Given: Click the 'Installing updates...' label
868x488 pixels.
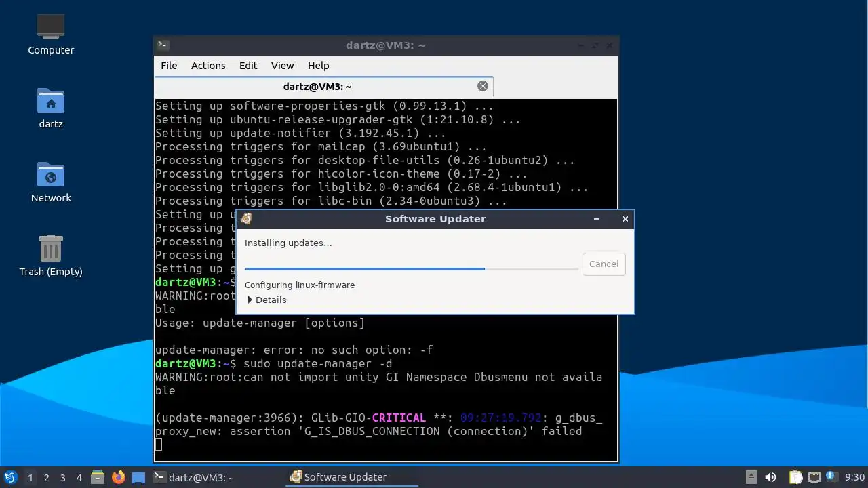Looking at the screenshot, I should pos(288,243).
